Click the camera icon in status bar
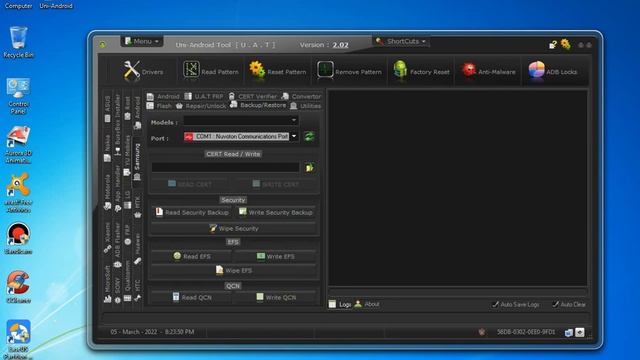Screen dimensions: 640x360 coord(580,332)
